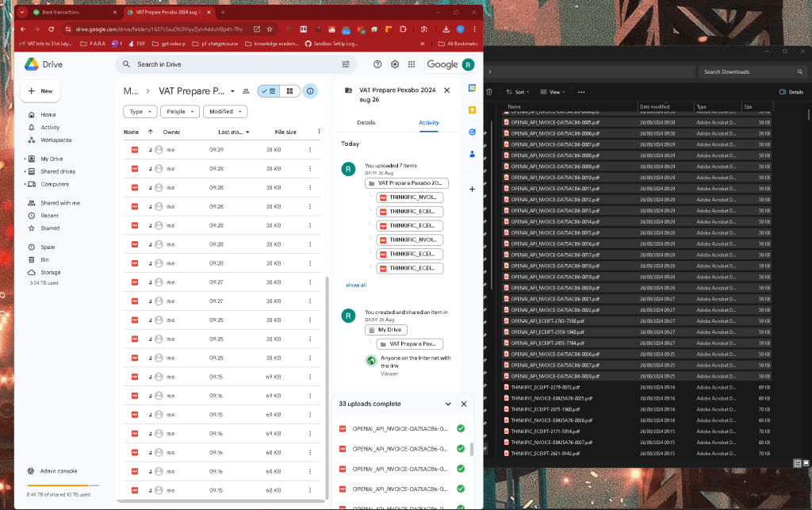This screenshot has height=510, width=812.
Task: Bookmark this page with the star icon
Action: [270, 29]
